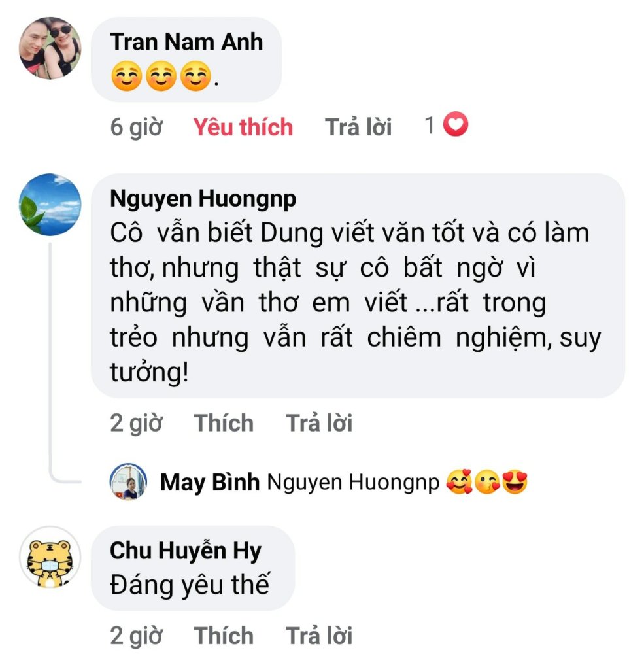Like Chu Huyền Hy's comment with 'Thích'
The height and width of the screenshot is (669, 644).
223,635
